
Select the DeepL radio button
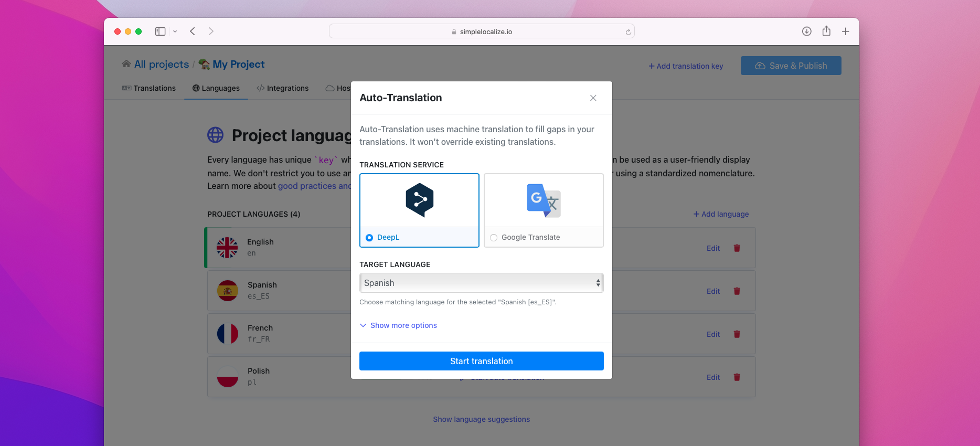[369, 238]
